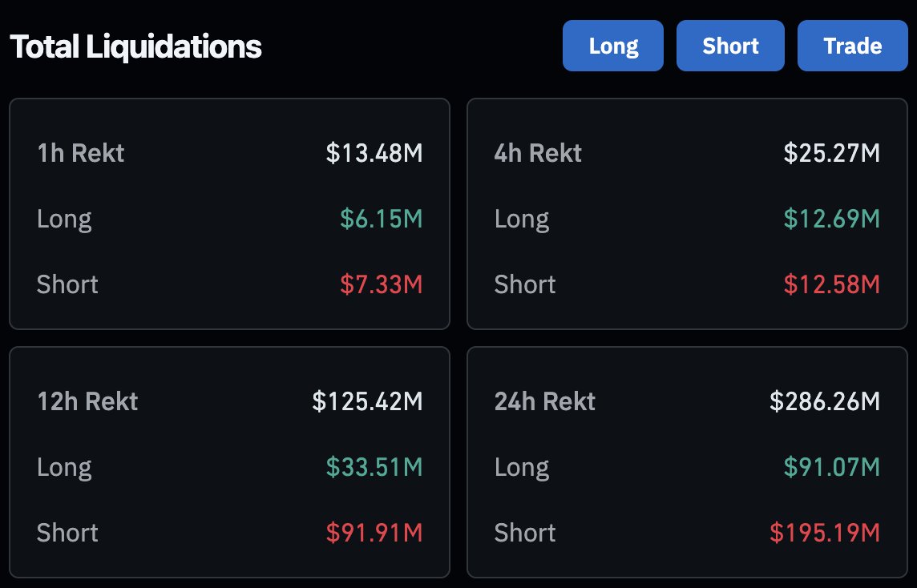Select the 24h total $286.26M value

tap(825, 401)
